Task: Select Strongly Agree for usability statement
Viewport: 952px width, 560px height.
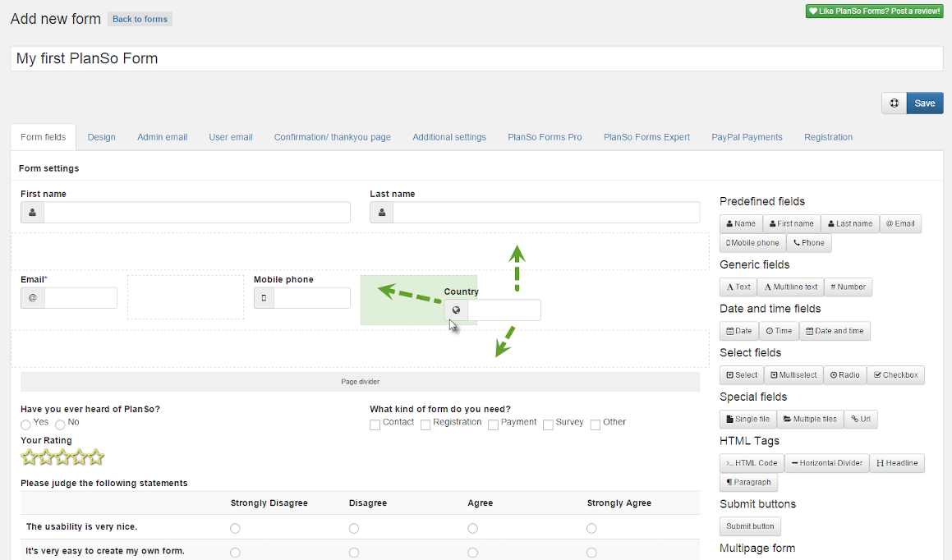Action: pyautogui.click(x=591, y=529)
